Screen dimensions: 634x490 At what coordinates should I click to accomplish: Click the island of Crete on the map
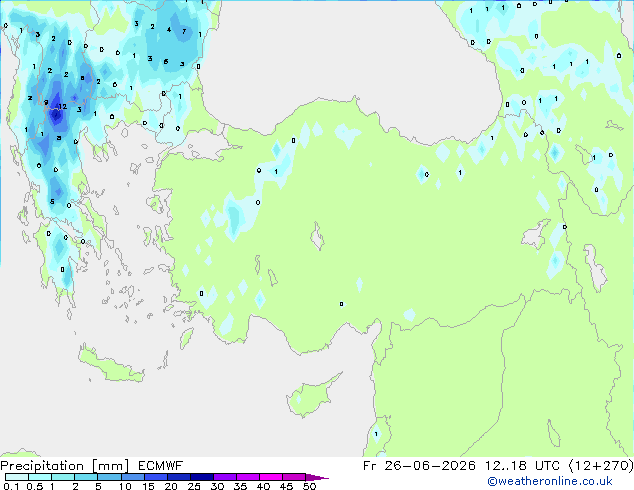[x=111, y=365]
